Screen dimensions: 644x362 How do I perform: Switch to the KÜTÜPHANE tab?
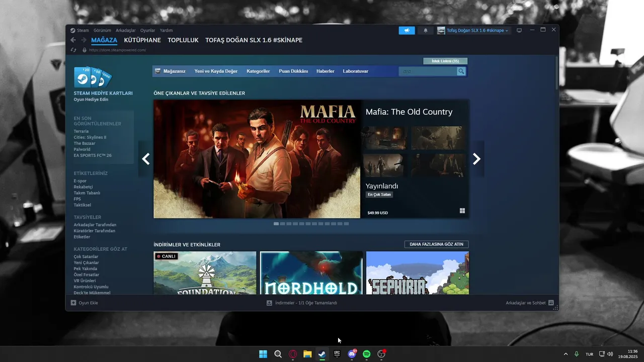(x=142, y=40)
